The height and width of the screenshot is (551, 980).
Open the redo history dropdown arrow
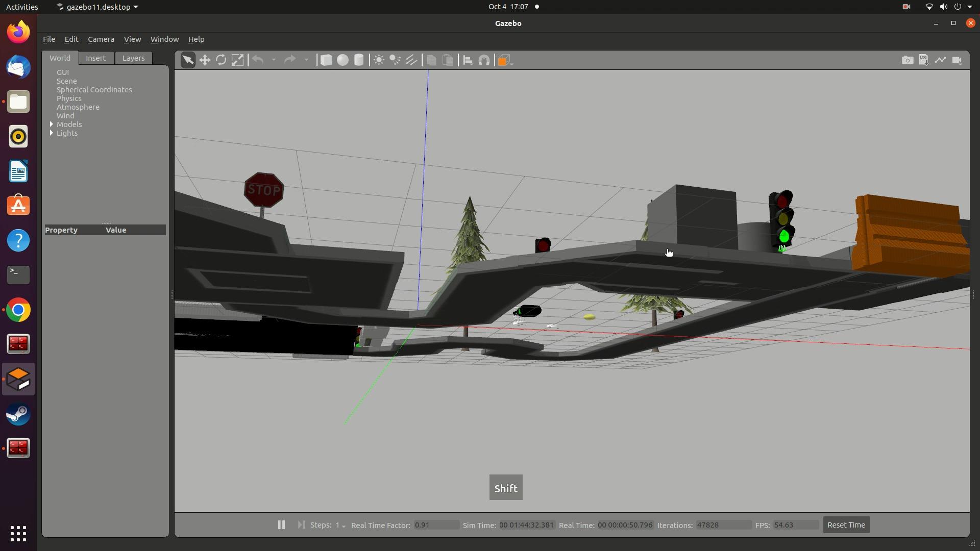(306, 60)
